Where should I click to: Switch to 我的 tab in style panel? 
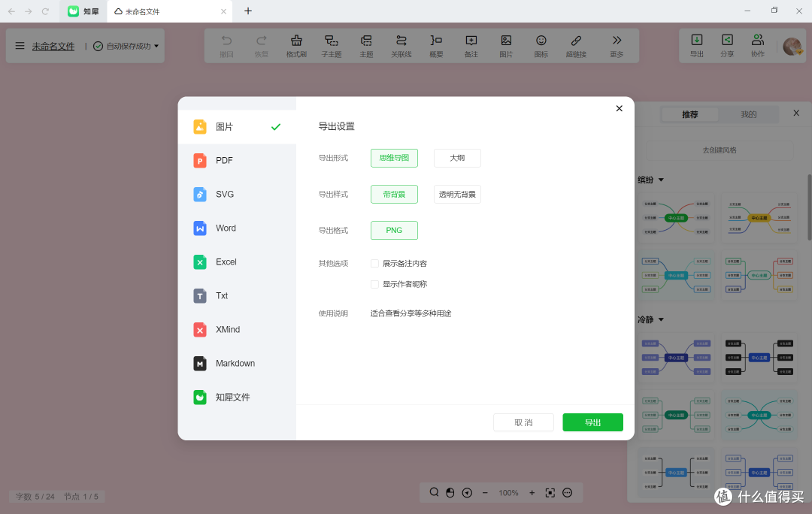(x=748, y=114)
